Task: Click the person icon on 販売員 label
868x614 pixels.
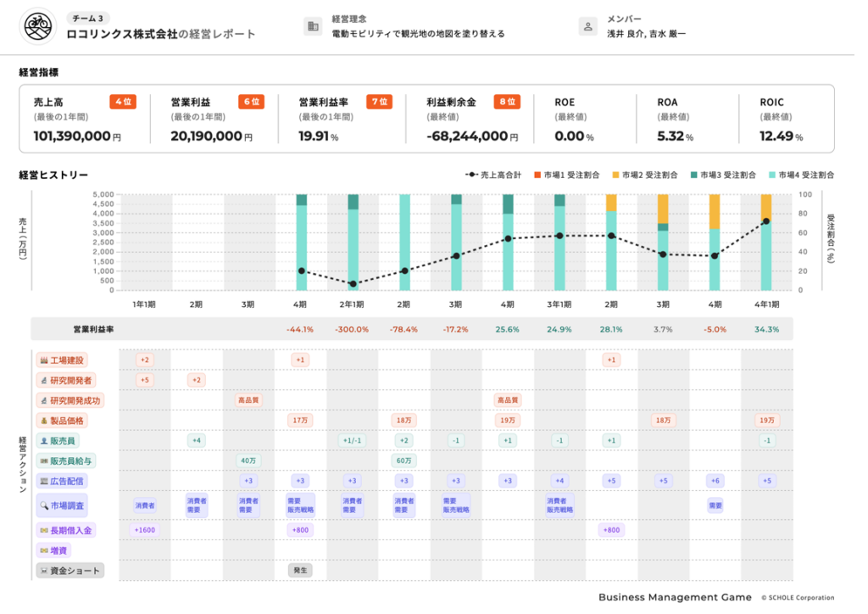Action: 44,441
